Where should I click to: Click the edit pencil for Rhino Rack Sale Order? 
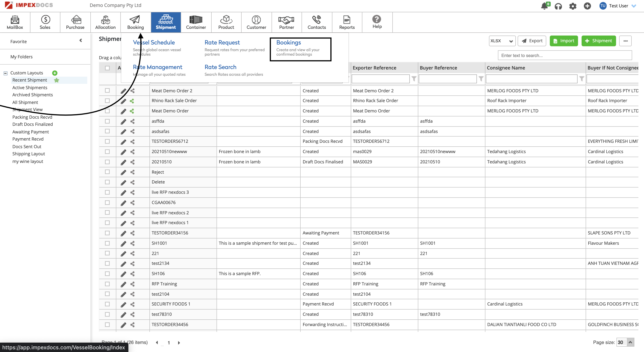(x=123, y=101)
